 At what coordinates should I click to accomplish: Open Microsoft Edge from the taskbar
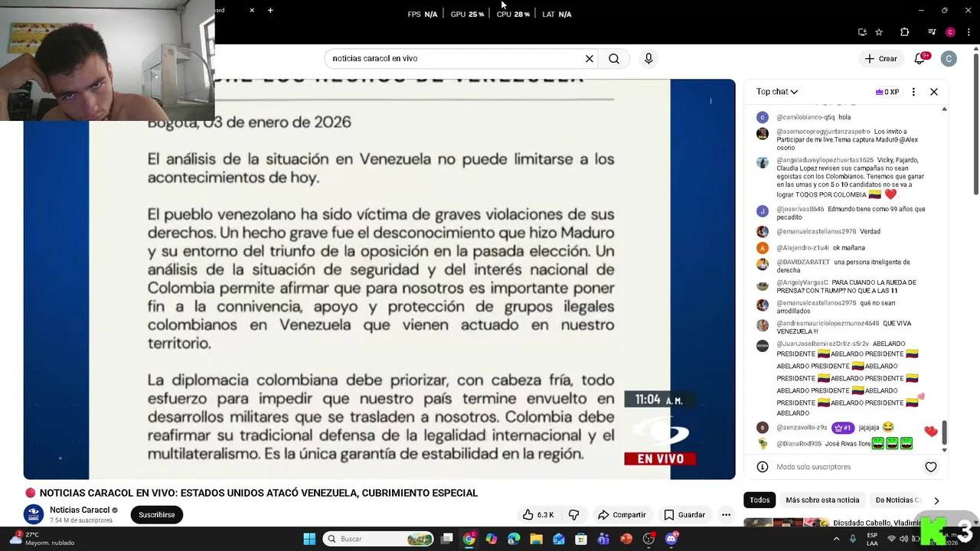click(x=514, y=539)
